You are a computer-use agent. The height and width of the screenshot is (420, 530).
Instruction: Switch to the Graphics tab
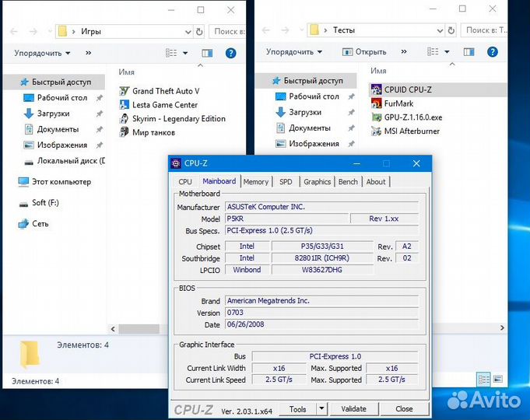(x=317, y=182)
